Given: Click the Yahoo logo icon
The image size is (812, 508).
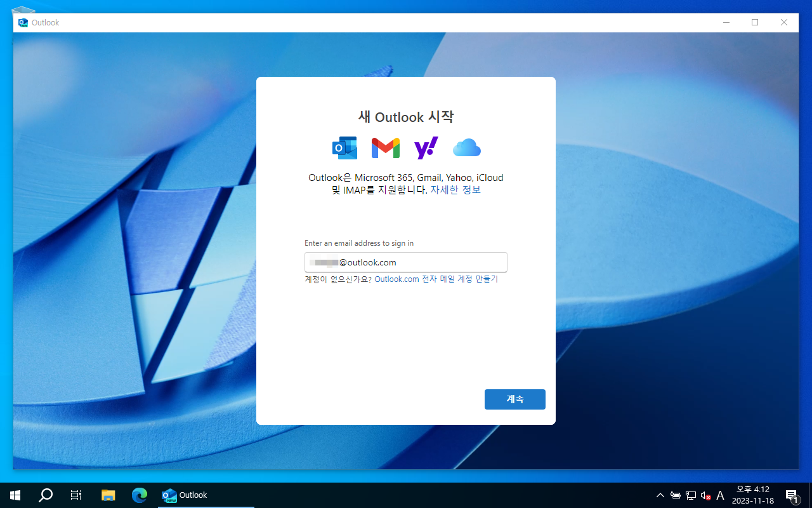Looking at the screenshot, I should pos(426,148).
